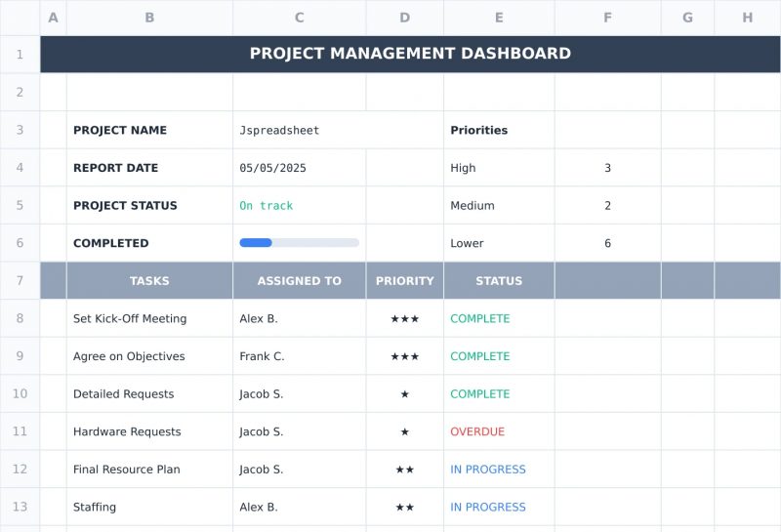
Task: Select the Hardware Requests task
Action: (x=149, y=431)
